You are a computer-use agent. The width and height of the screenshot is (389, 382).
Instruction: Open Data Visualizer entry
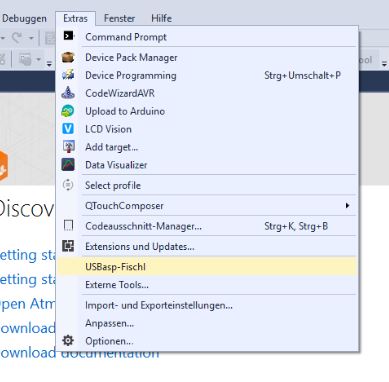coord(207,165)
